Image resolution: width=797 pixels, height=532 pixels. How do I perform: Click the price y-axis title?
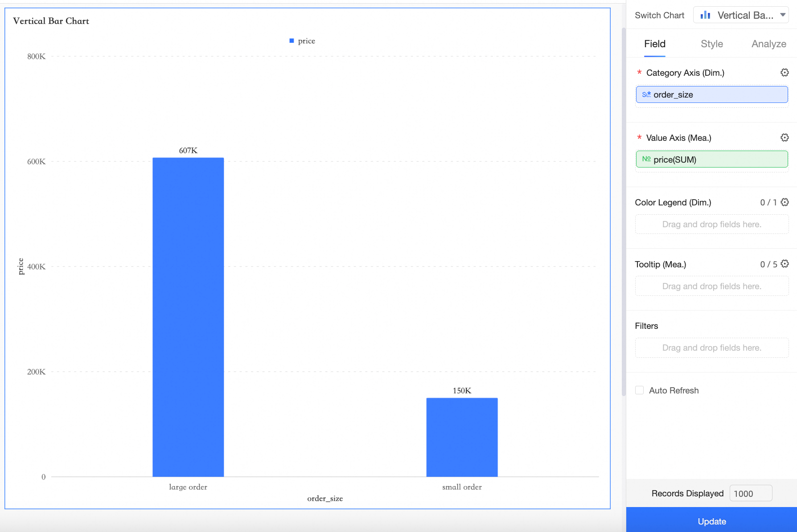click(x=21, y=266)
